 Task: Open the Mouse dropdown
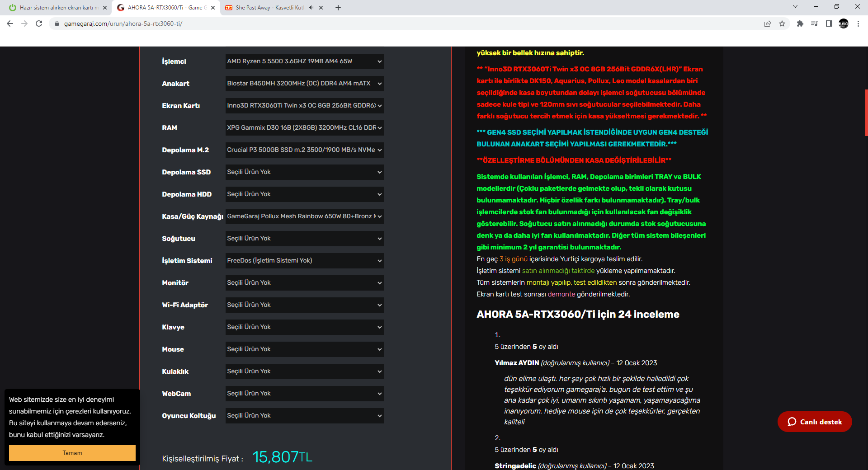(x=305, y=349)
